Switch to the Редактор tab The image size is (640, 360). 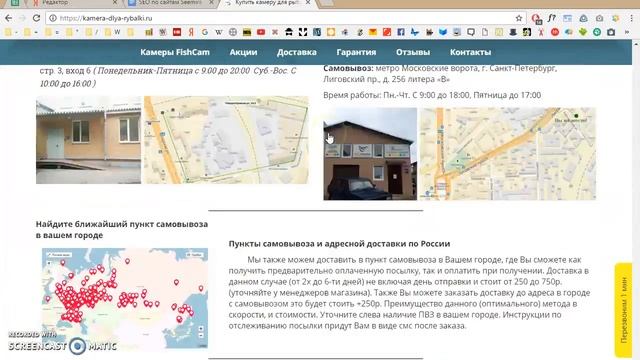(x=73, y=3)
